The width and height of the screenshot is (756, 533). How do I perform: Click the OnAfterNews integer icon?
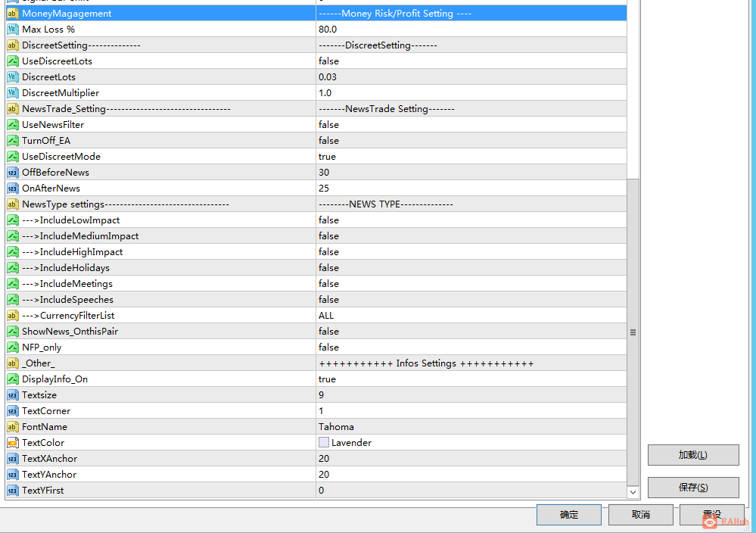click(13, 189)
